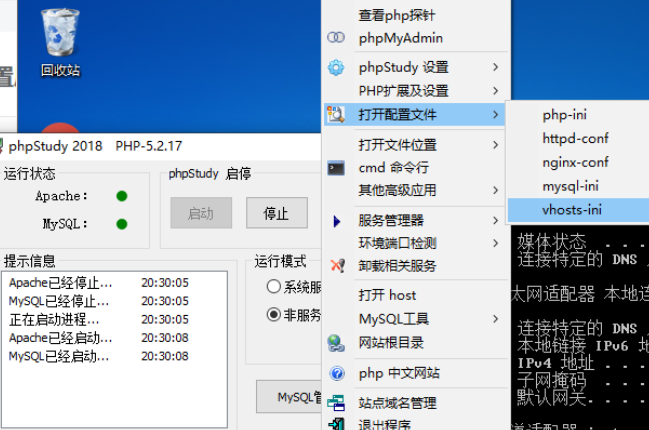
Task: Select httpd-conf in the config submenu
Action: pos(578,138)
